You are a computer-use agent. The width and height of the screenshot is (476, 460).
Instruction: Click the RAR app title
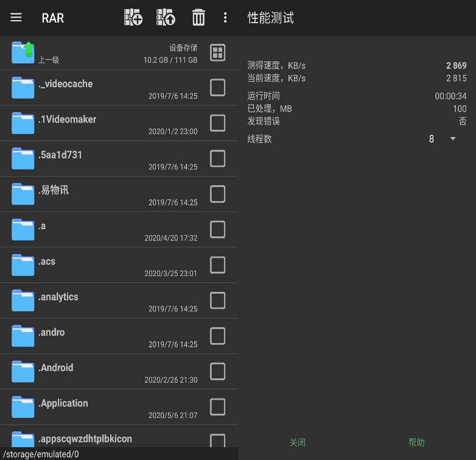(53, 18)
